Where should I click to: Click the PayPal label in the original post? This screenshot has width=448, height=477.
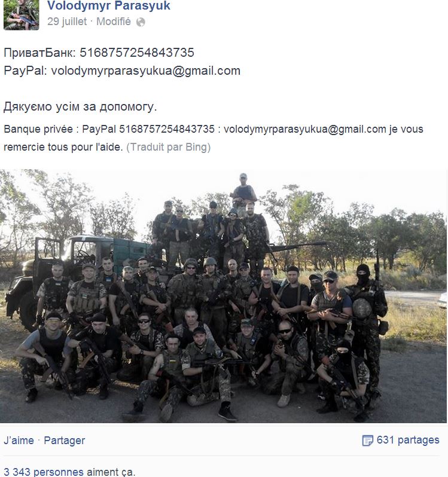pyautogui.click(x=26, y=71)
